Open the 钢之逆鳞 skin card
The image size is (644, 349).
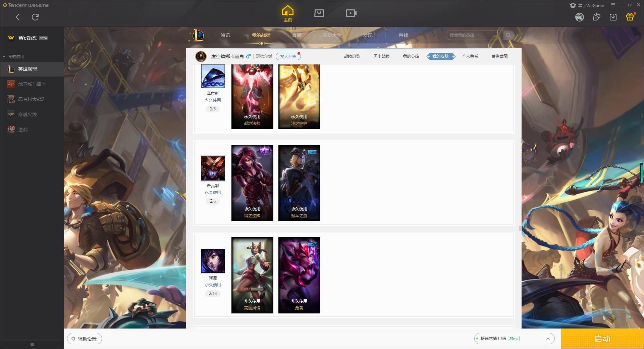[252, 183]
